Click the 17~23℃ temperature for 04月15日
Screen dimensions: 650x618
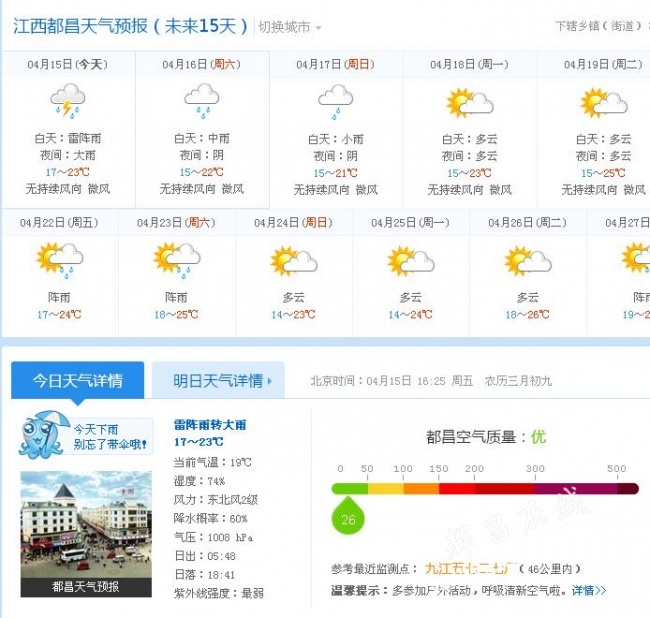coord(68,172)
